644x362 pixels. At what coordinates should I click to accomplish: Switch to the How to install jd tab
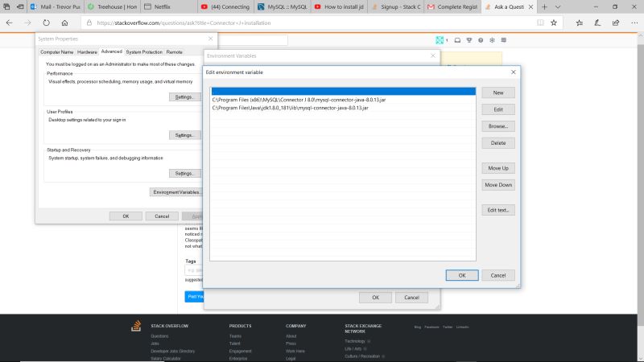(x=339, y=7)
